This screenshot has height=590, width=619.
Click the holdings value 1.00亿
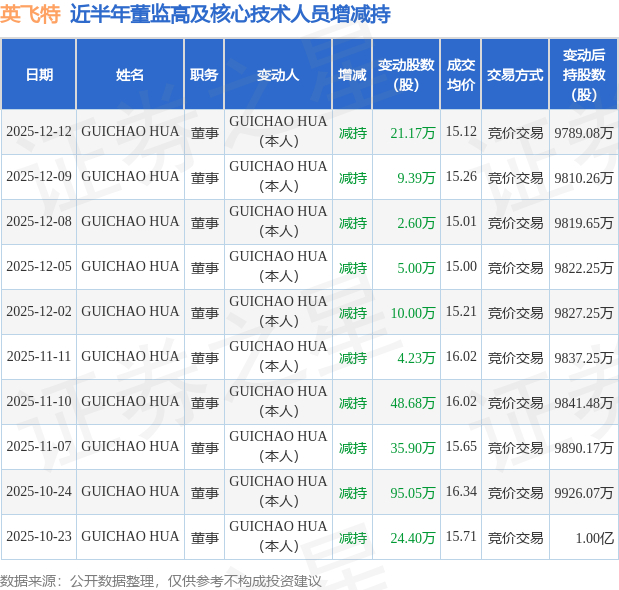tap(595, 538)
